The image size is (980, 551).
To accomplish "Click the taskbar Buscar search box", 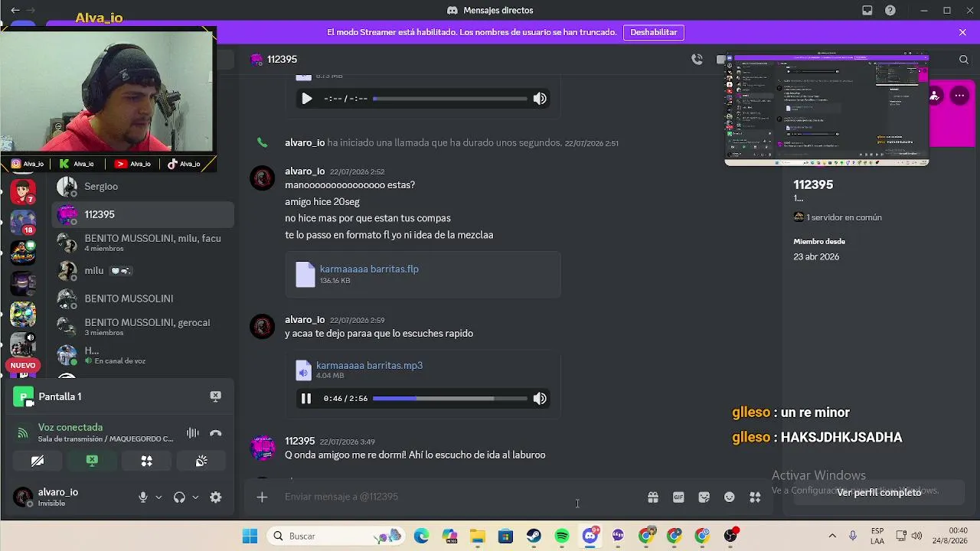I will 336,536.
